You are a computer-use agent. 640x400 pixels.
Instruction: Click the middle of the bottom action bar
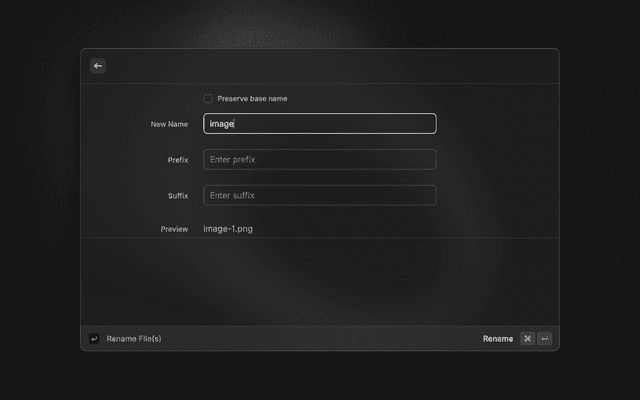[320, 339]
